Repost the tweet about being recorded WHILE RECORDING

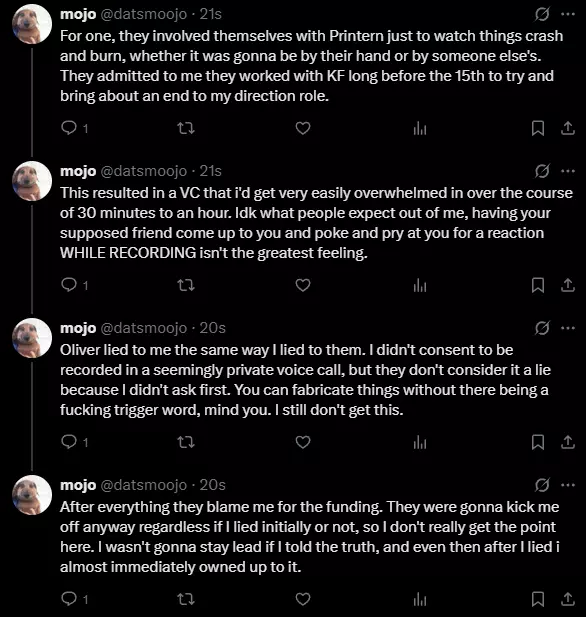[185, 285]
